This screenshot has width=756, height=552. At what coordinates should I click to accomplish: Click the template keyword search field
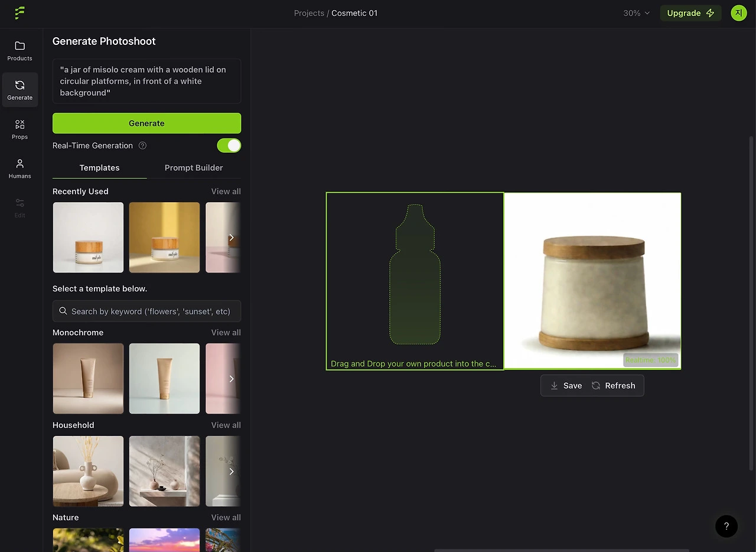[147, 311]
